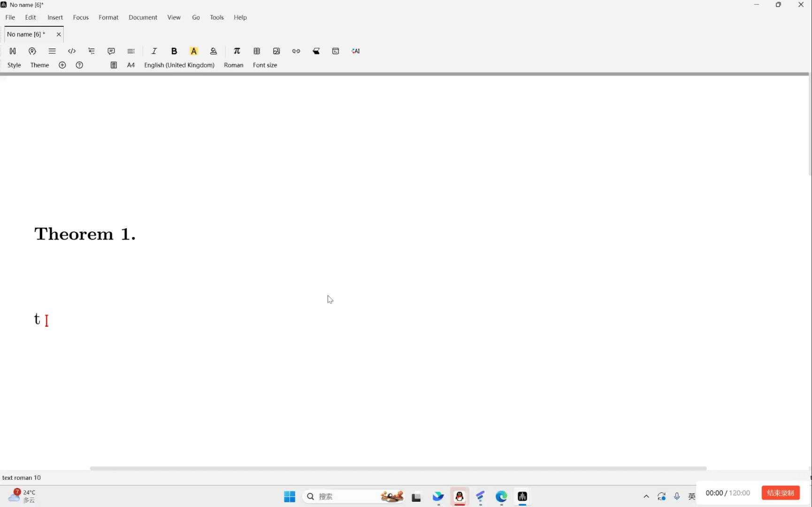The image size is (812, 507).
Task: Open the help icon with question mark
Action: click(79, 65)
